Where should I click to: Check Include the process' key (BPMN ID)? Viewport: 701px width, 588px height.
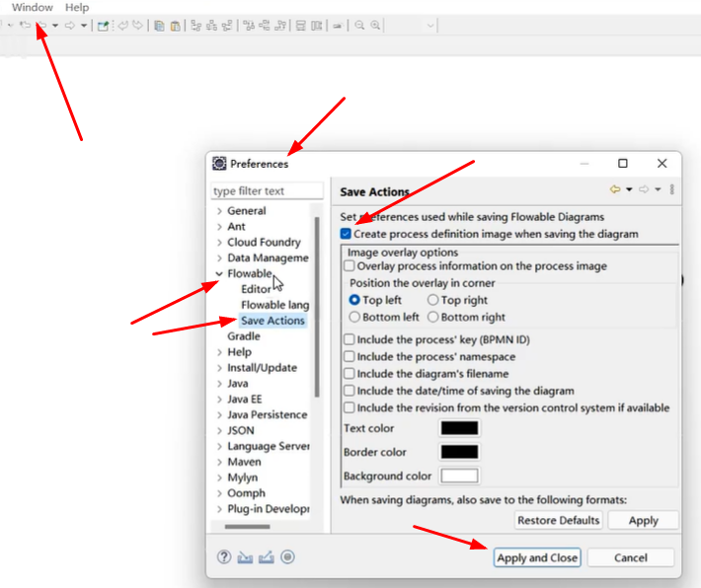tap(350, 339)
